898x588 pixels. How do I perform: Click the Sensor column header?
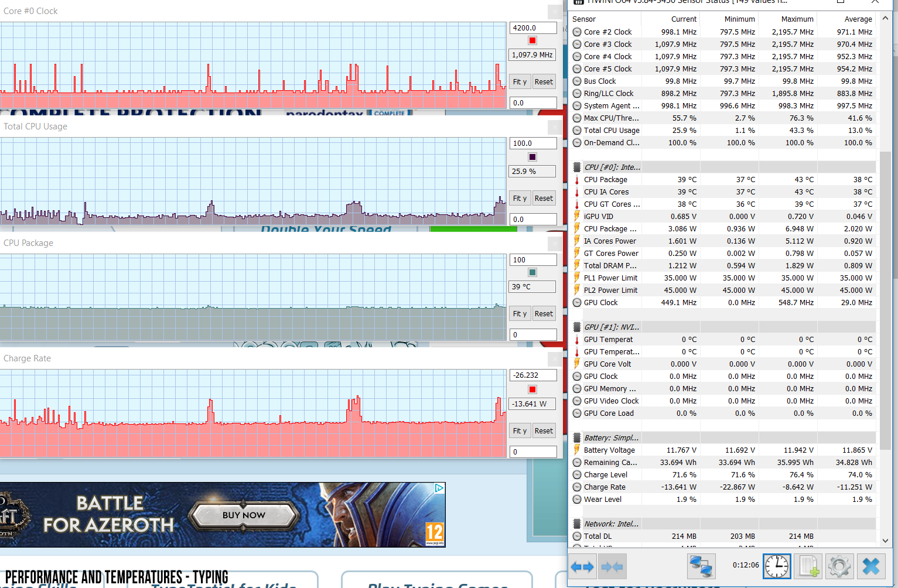click(605, 19)
